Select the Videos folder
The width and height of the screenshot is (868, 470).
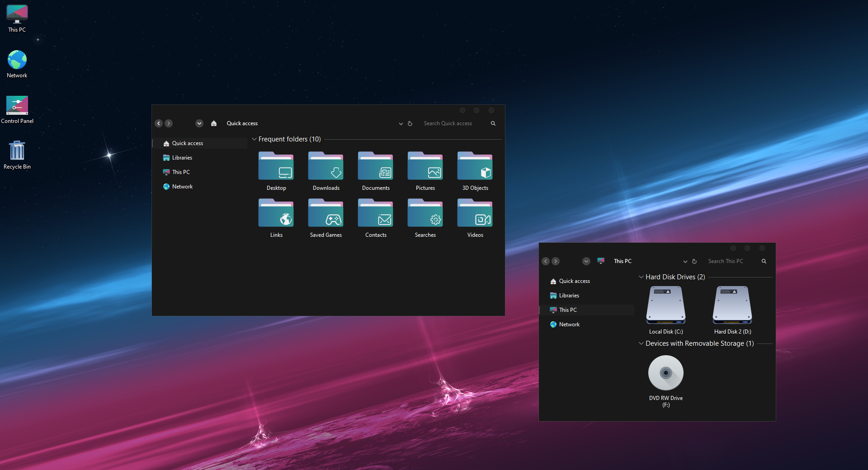(475, 214)
